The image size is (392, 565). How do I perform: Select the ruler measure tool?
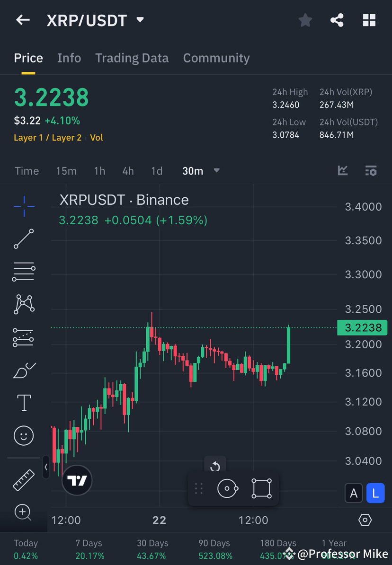(24, 479)
